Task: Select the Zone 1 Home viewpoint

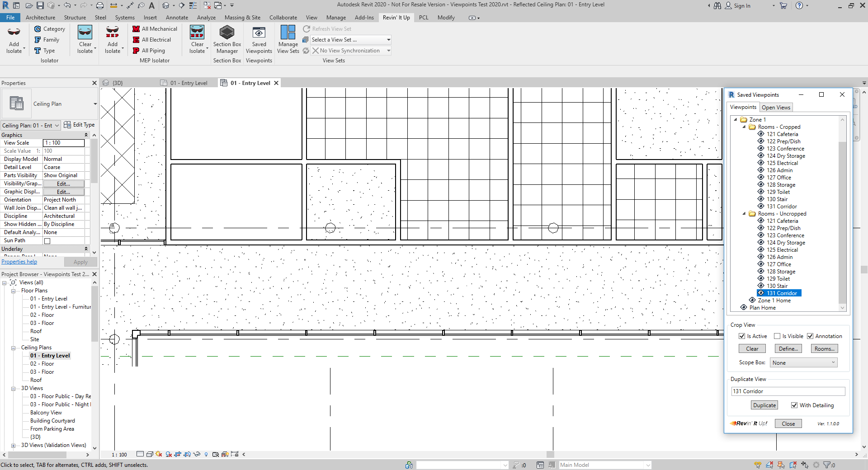Action: (x=774, y=301)
